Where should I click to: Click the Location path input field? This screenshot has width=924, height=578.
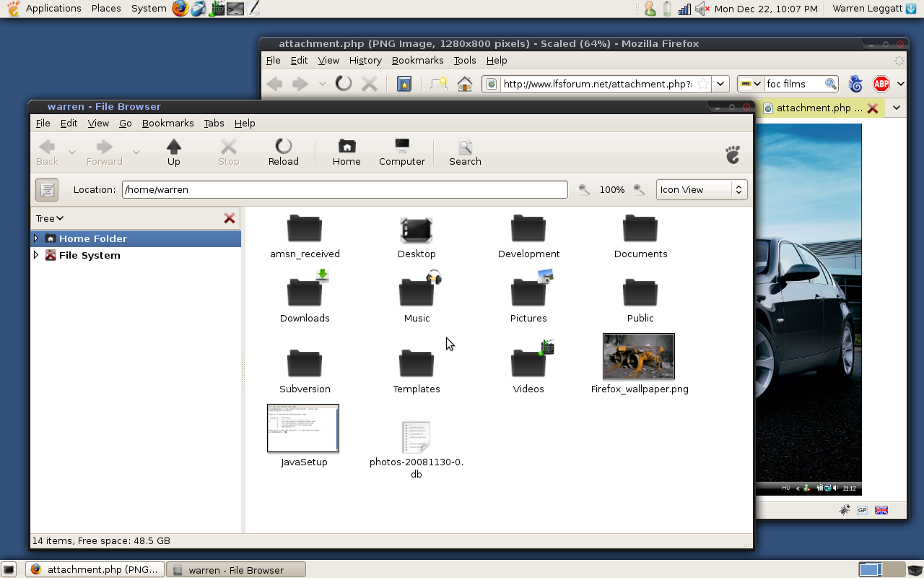click(x=345, y=189)
